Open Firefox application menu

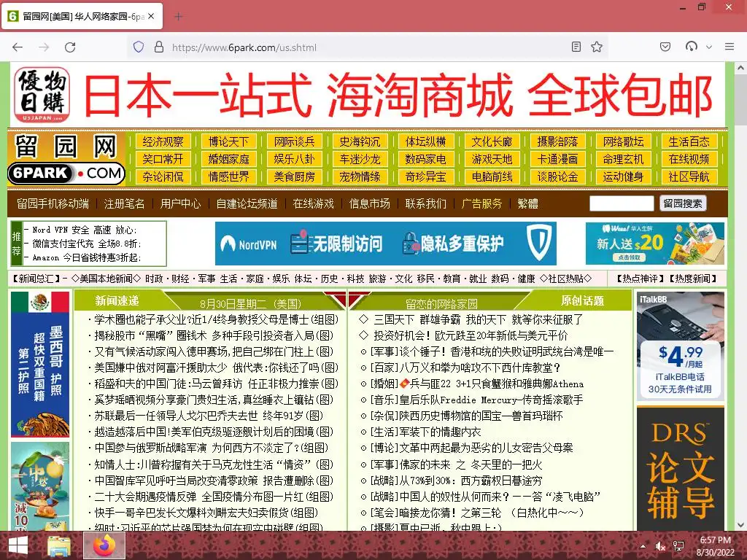pos(729,47)
